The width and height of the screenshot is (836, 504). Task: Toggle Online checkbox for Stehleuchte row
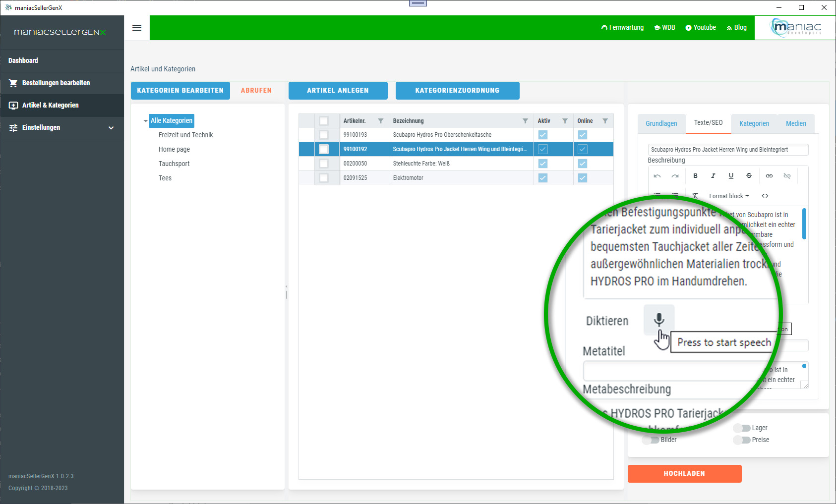583,164
